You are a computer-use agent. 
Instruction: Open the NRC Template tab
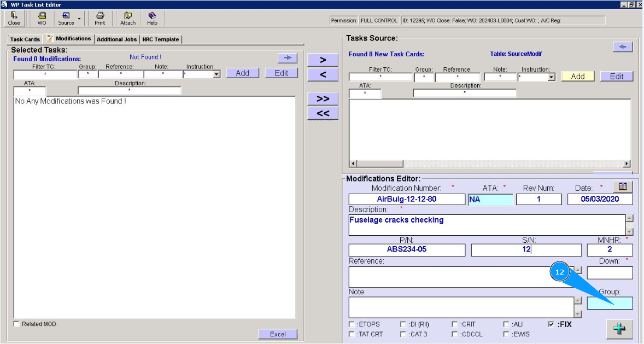pyautogui.click(x=161, y=39)
